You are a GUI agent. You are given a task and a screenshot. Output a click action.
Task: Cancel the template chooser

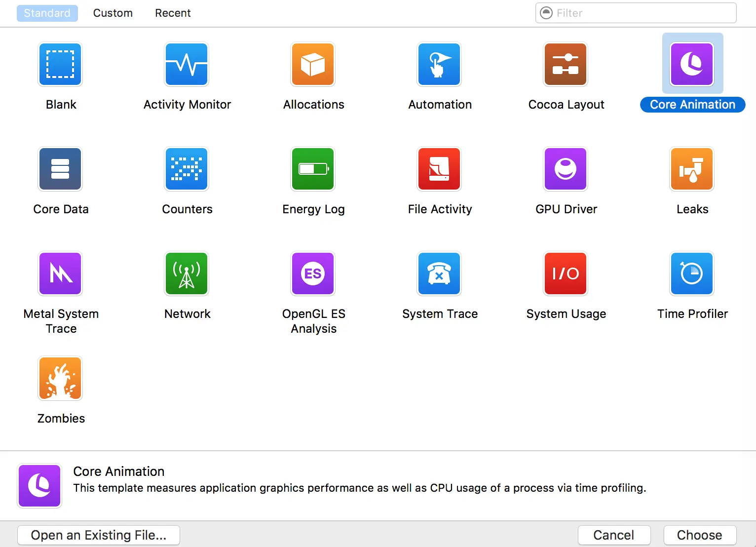614,535
